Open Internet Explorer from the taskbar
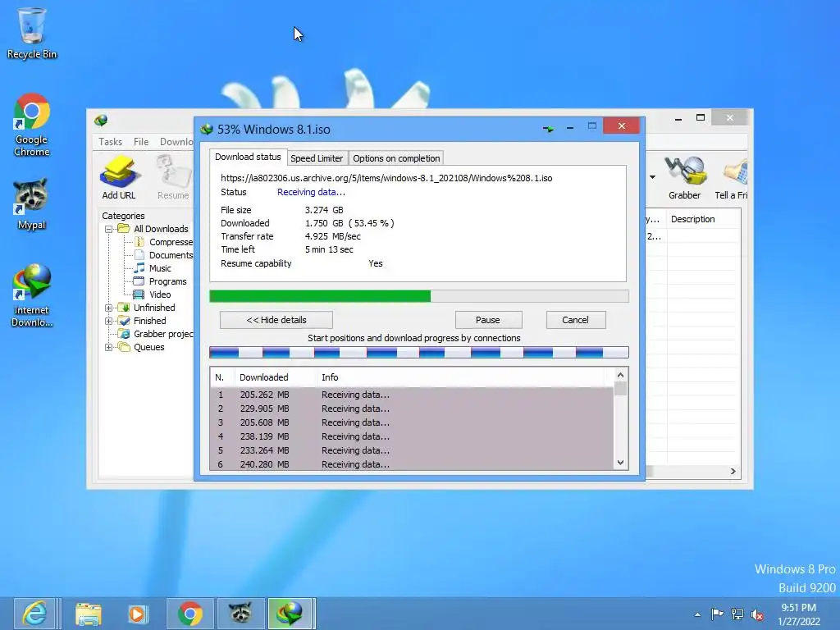The height and width of the screenshot is (630, 840). point(35,614)
